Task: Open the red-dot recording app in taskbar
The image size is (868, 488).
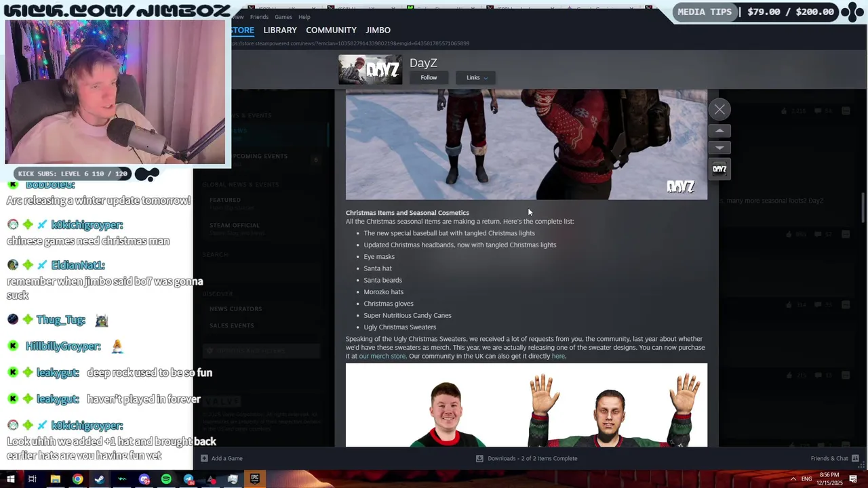Action: [x=211, y=479]
